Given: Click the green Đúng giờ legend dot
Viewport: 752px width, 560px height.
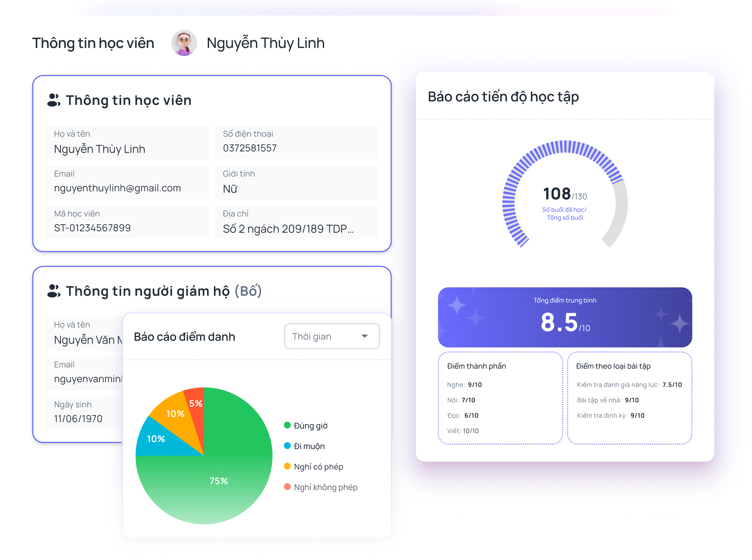Looking at the screenshot, I should click(288, 425).
